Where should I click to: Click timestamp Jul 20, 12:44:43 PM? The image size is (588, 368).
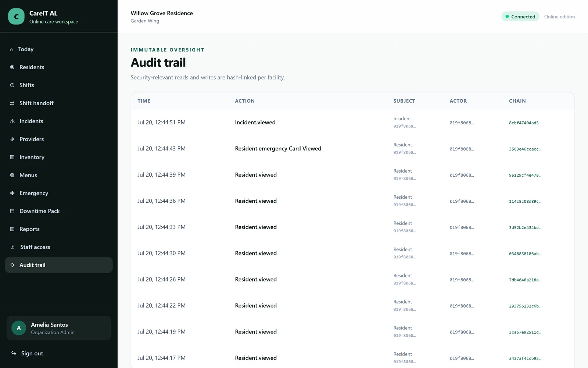tap(162, 149)
